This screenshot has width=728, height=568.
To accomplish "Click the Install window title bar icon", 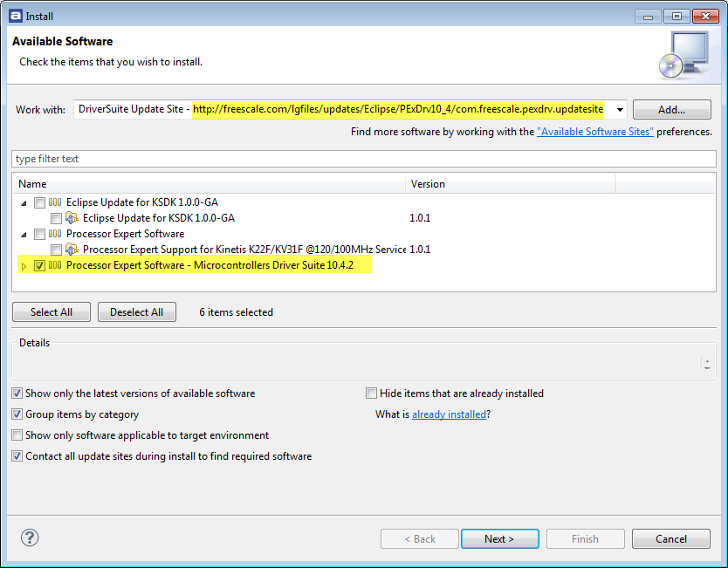I will [x=11, y=15].
